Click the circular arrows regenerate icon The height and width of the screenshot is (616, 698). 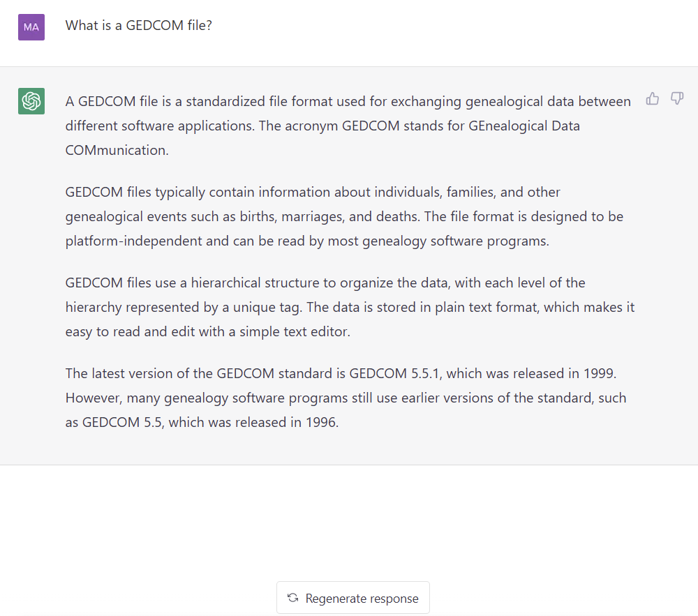pos(293,598)
